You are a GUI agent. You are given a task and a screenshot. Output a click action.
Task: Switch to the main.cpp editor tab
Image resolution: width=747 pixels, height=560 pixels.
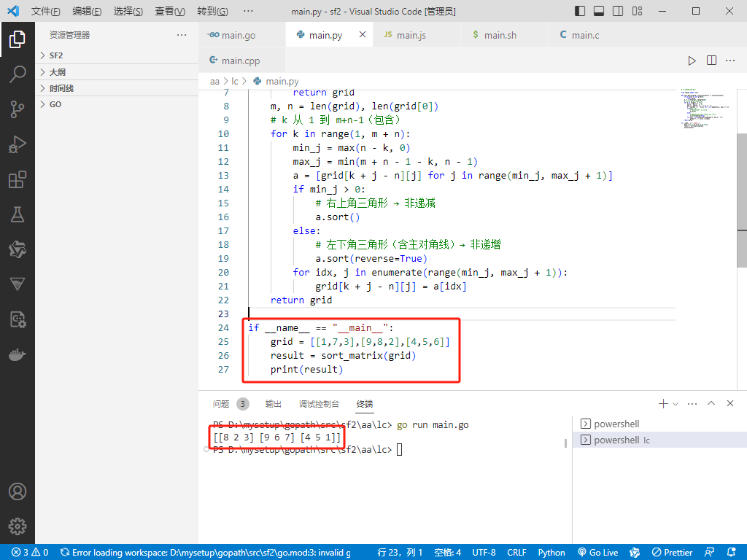[242, 61]
